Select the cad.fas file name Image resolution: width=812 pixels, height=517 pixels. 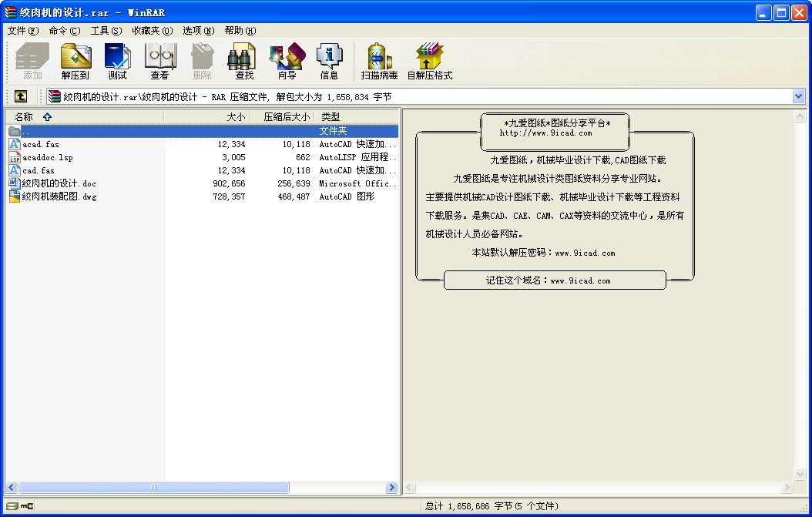tap(39, 170)
